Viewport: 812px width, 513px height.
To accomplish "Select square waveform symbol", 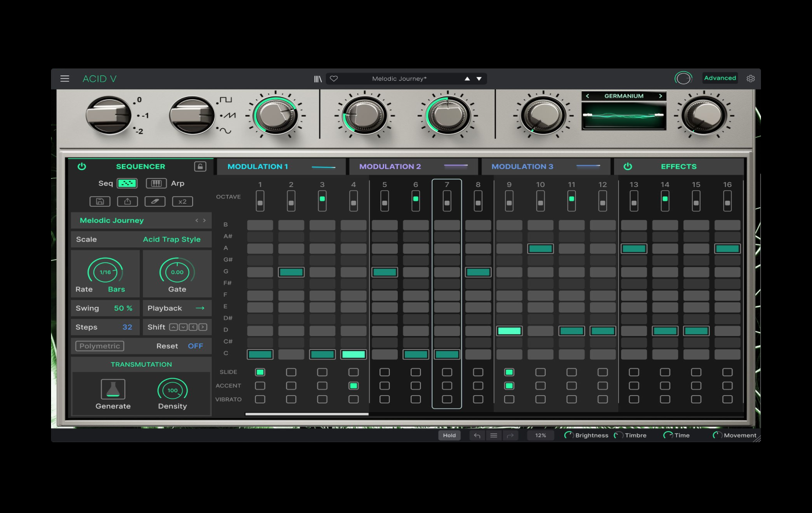I will tap(225, 100).
